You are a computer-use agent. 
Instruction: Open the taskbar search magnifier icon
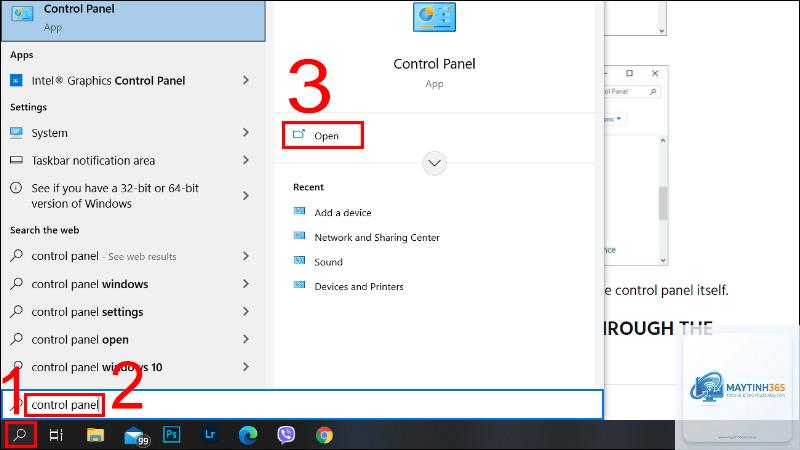tap(20, 435)
